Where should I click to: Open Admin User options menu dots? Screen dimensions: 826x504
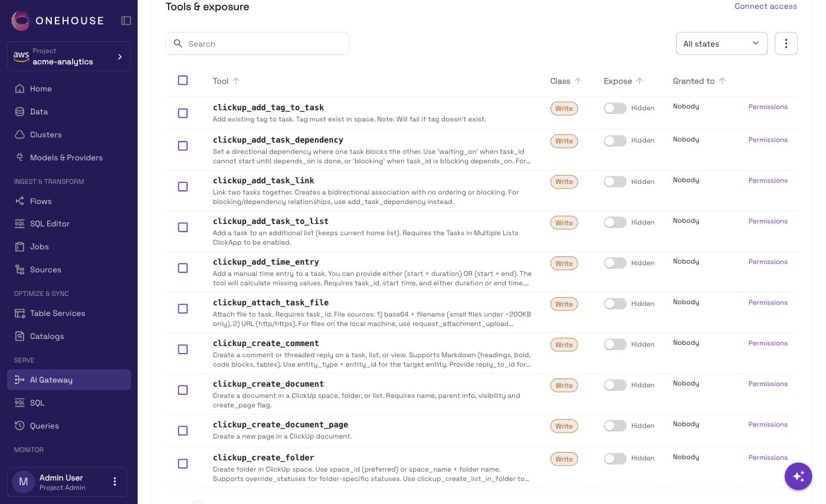tap(115, 482)
